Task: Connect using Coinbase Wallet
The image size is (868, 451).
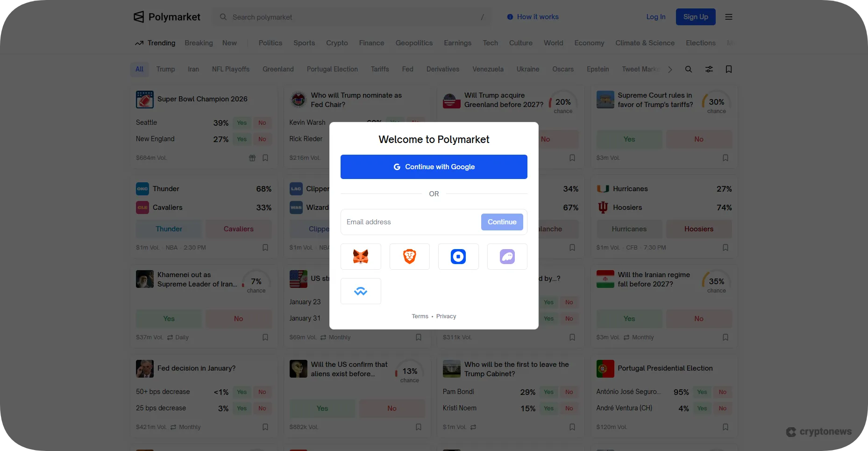Action: click(458, 256)
